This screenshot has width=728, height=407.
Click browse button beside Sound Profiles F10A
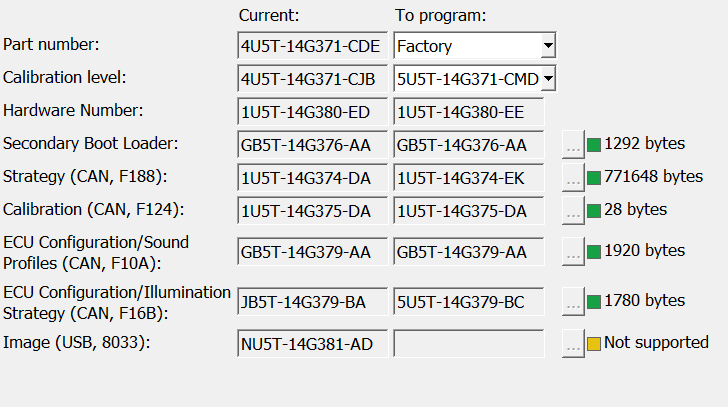tap(573, 252)
